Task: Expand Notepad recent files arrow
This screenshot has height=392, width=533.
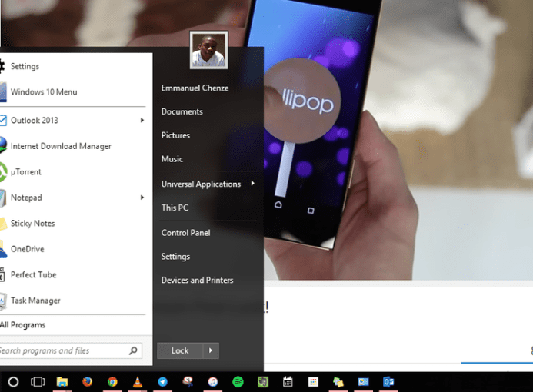Action: pos(142,198)
